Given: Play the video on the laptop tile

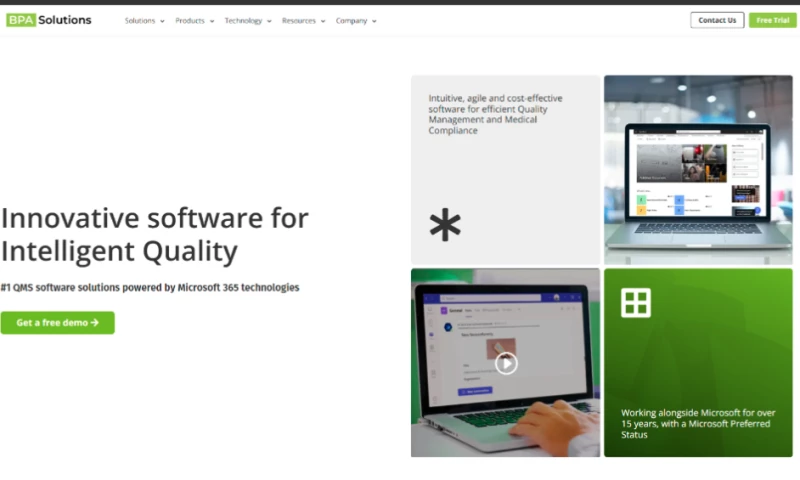Looking at the screenshot, I should 507,363.
